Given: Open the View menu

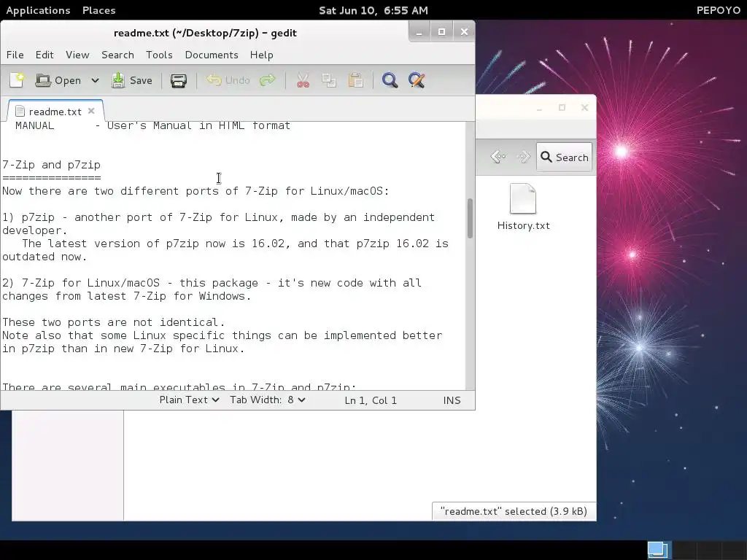Looking at the screenshot, I should [x=77, y=55].
